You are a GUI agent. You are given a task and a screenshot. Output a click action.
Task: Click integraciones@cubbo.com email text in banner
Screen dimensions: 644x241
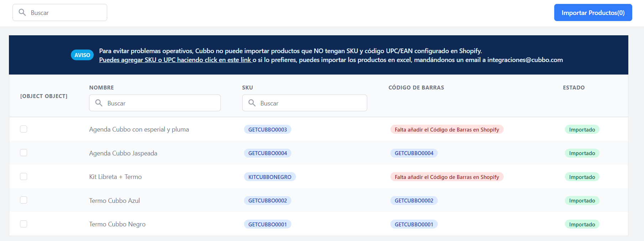[x=525, y=60]
